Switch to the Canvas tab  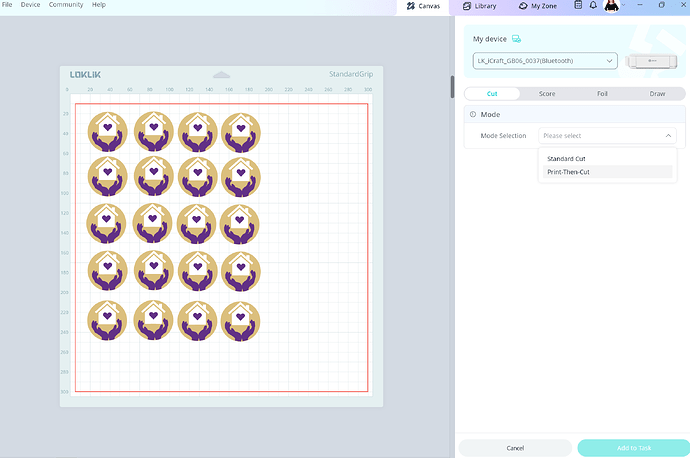point(423,6)
